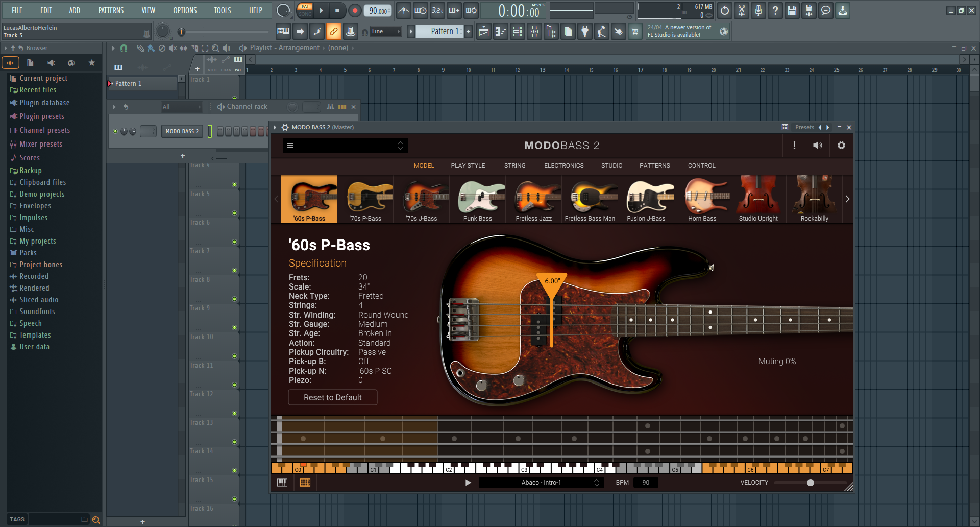Open the plugin picker plug icon
Image resolution: width=980 pixels, height=527 pixels.
tap(585, 32)
